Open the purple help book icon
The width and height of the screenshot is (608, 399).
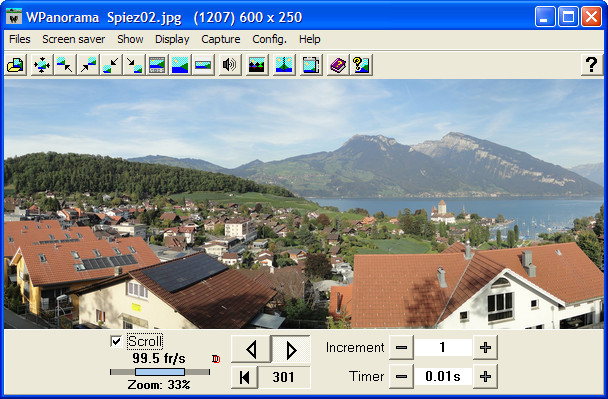[x=338, y=65]
